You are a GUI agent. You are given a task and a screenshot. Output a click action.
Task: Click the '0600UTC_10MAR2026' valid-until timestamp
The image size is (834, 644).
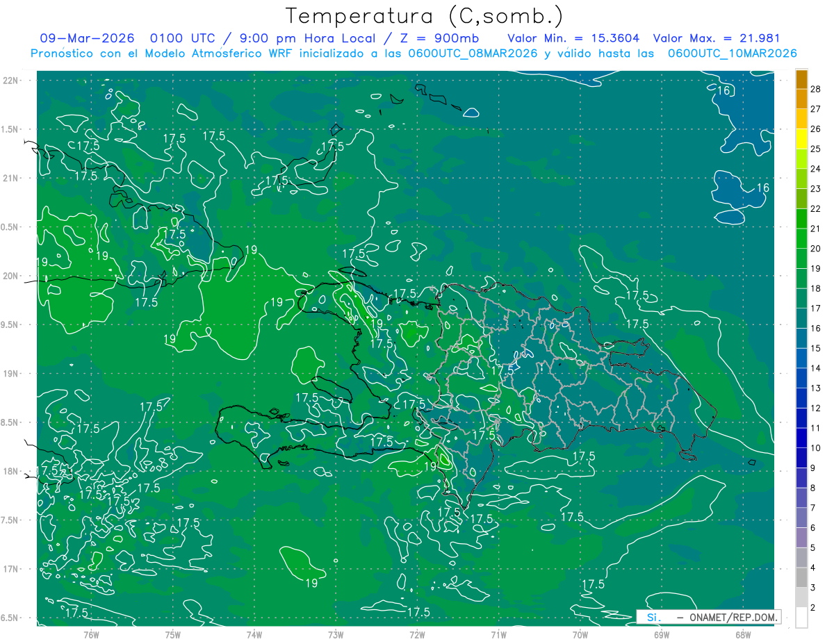733,53
